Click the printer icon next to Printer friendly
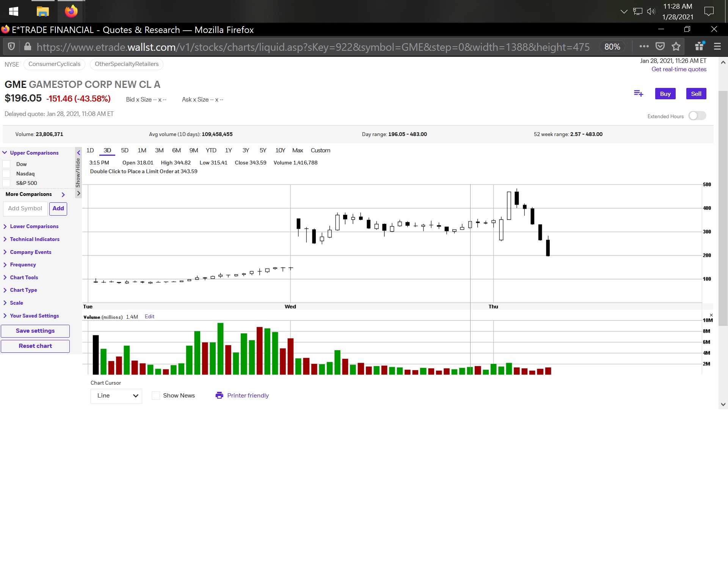Screen dimensions: 728x579 [219, 395]
